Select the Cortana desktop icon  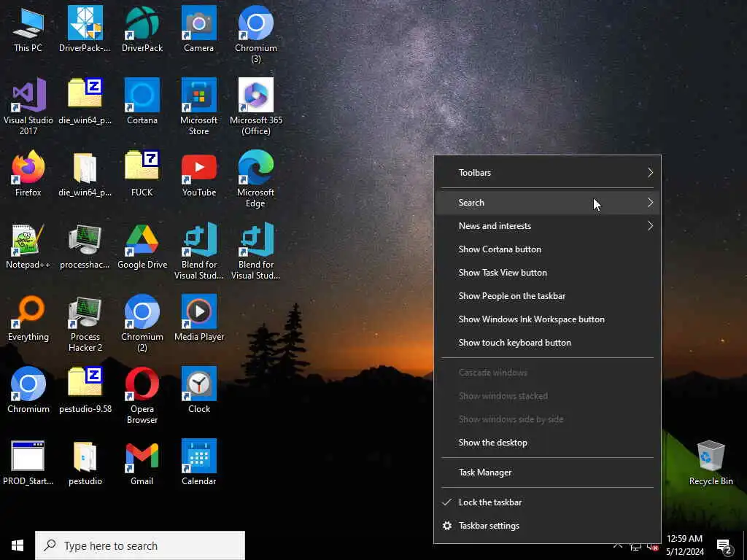[142, 101]
